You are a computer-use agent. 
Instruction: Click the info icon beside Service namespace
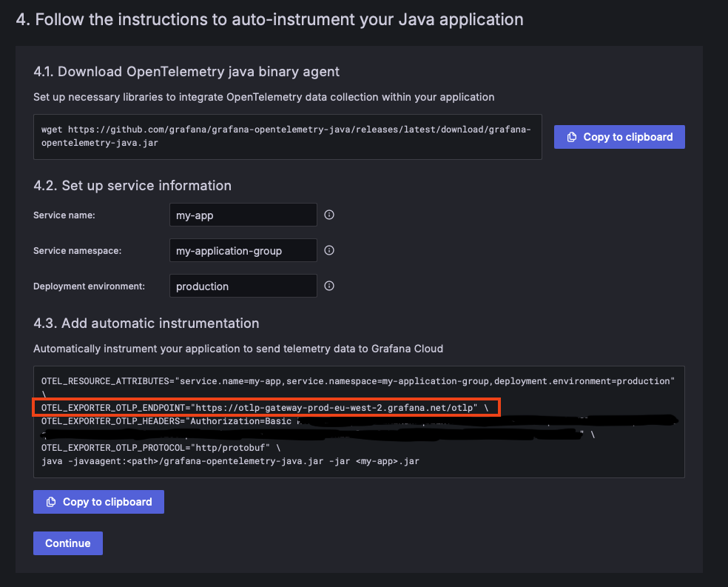coord(330,250)
